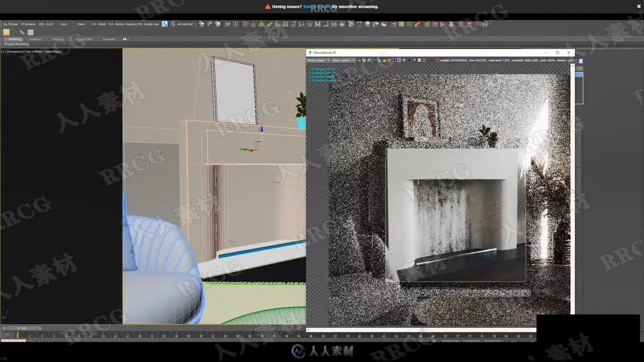Click the orange icon below Sq. Preview
This screenshot has height=362, width=644.
[x=6, y=32]
